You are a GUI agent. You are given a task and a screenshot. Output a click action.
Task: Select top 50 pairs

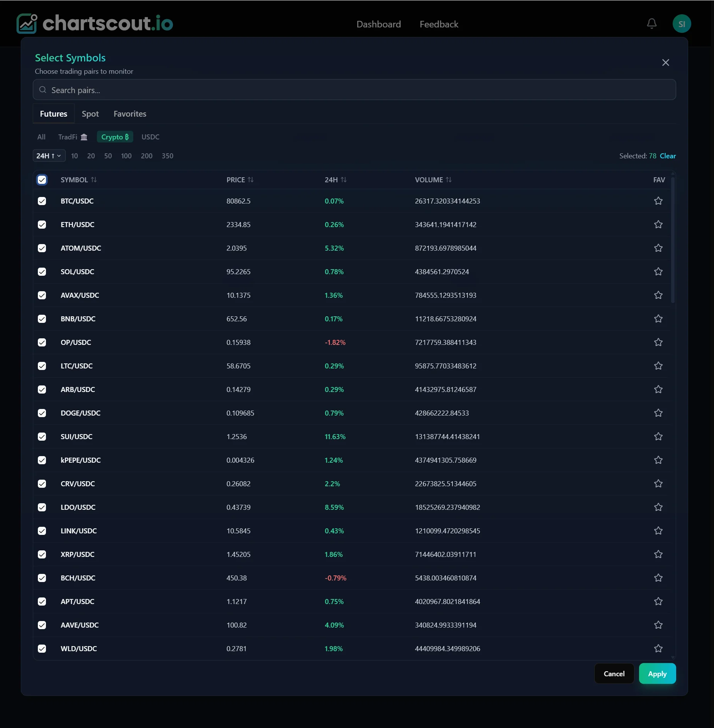(x=108, y=156)
